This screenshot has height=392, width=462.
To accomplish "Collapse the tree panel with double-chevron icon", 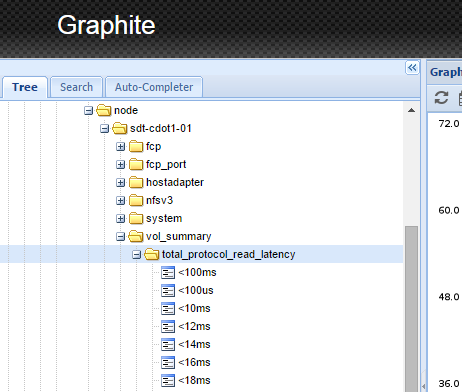I will [x=412, y=68].
